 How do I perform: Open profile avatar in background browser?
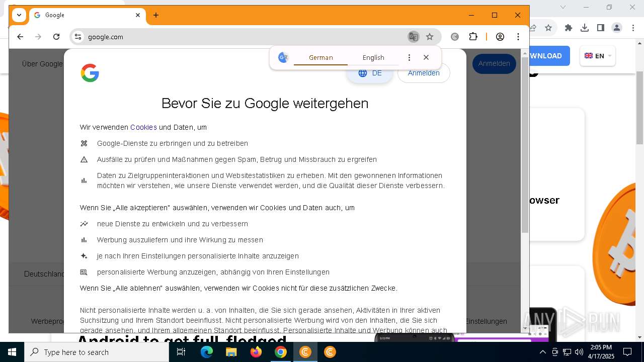617,28
